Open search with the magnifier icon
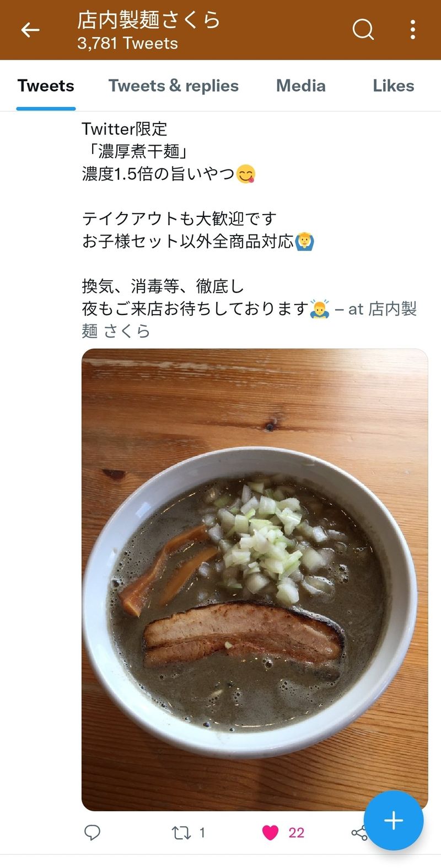The height and width of the screenshot is (868, 441). tap(363, 30)
